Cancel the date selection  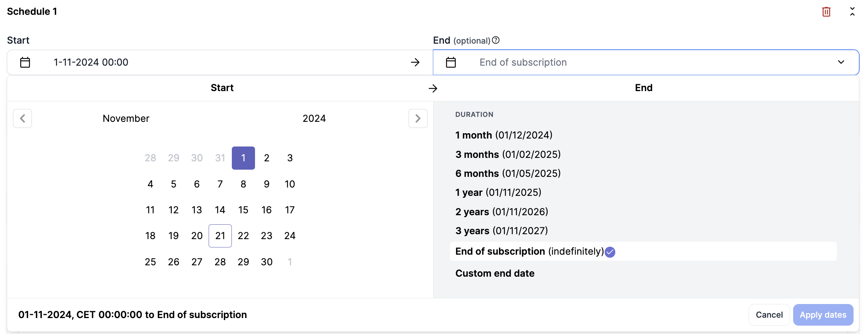(x=769, y=315)
